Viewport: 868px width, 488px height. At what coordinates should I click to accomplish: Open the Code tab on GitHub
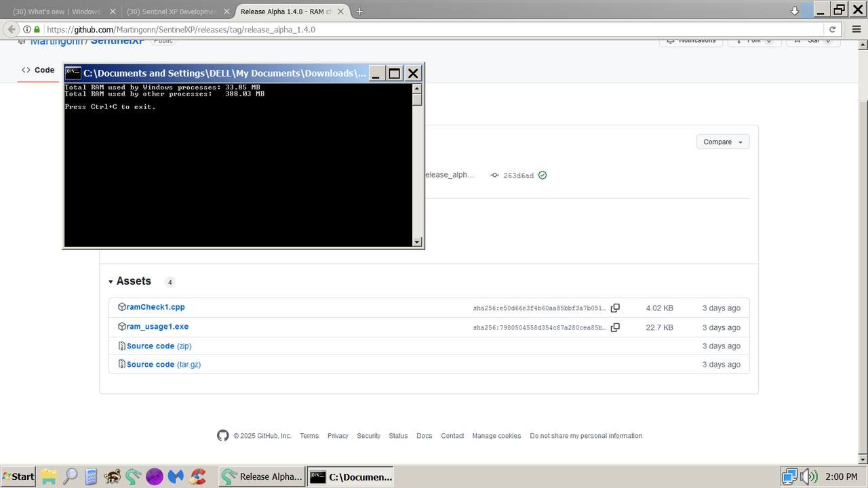point(38,70)
